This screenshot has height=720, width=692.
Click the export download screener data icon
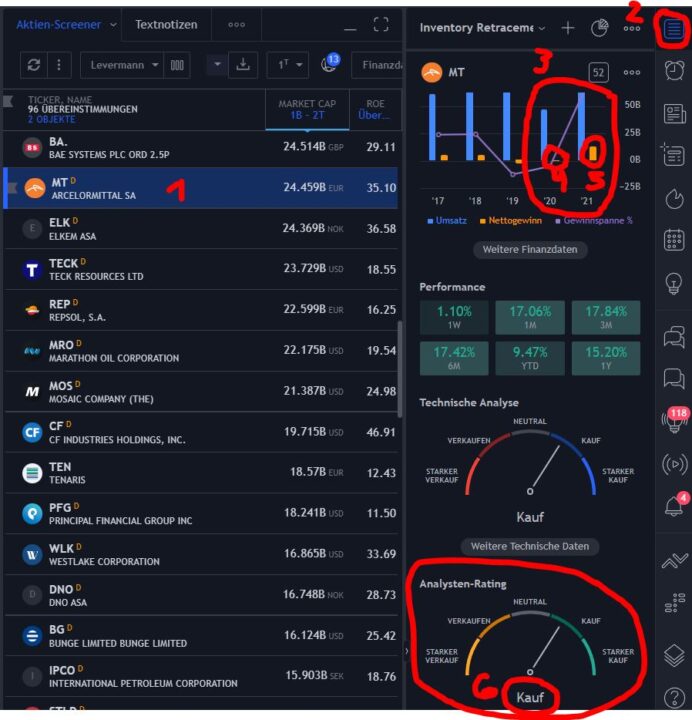242,65
